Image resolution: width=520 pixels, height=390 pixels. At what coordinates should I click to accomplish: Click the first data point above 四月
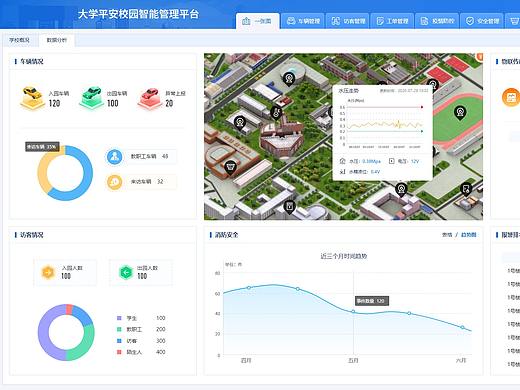coord(249,287)
